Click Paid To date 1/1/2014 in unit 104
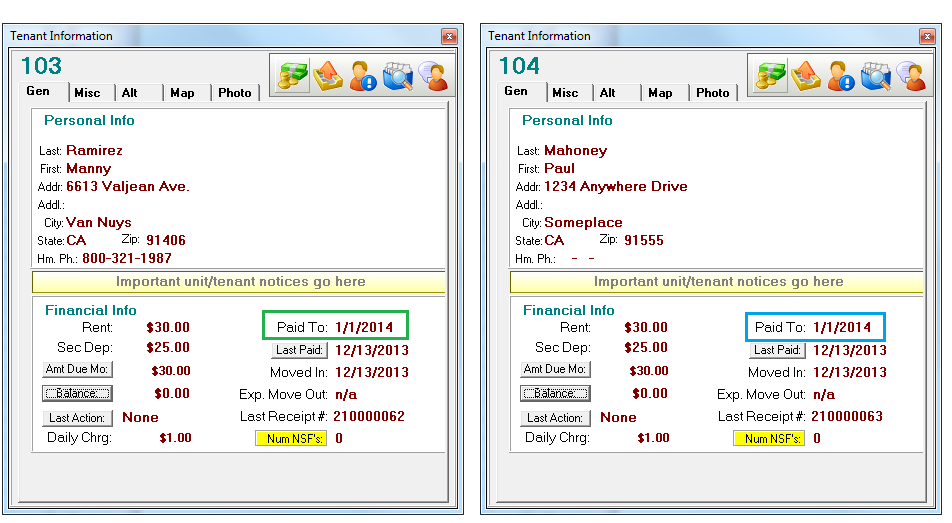This screenshot has width=952, height=523. [842, 327]
